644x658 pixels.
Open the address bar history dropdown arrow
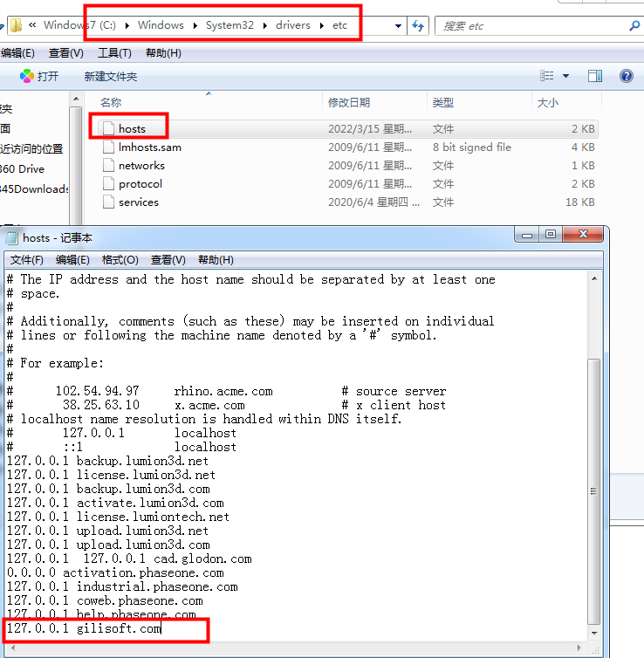pos(398,26)
